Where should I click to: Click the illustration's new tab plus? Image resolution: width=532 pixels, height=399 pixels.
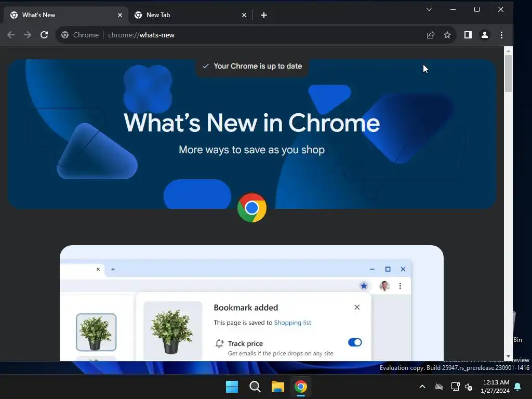coord(113,269)
